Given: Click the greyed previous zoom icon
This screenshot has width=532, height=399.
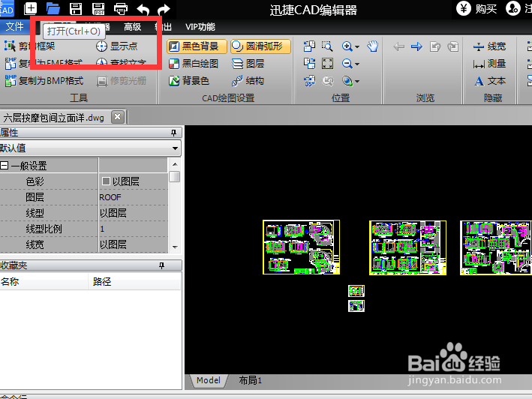Looking at the screenshot, I should coord(327,81).
